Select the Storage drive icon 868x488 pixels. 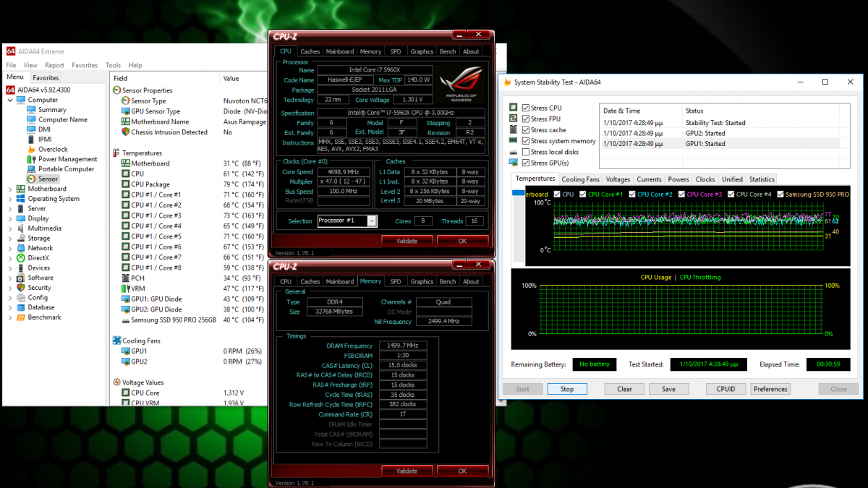coord(21,238)
